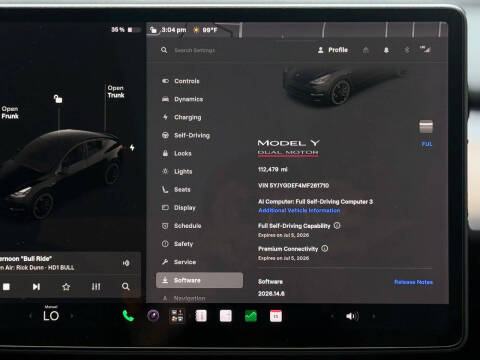Tap the car color swatch thumbnail
This screenshot has width=480, height=360.
click(426, 127)
